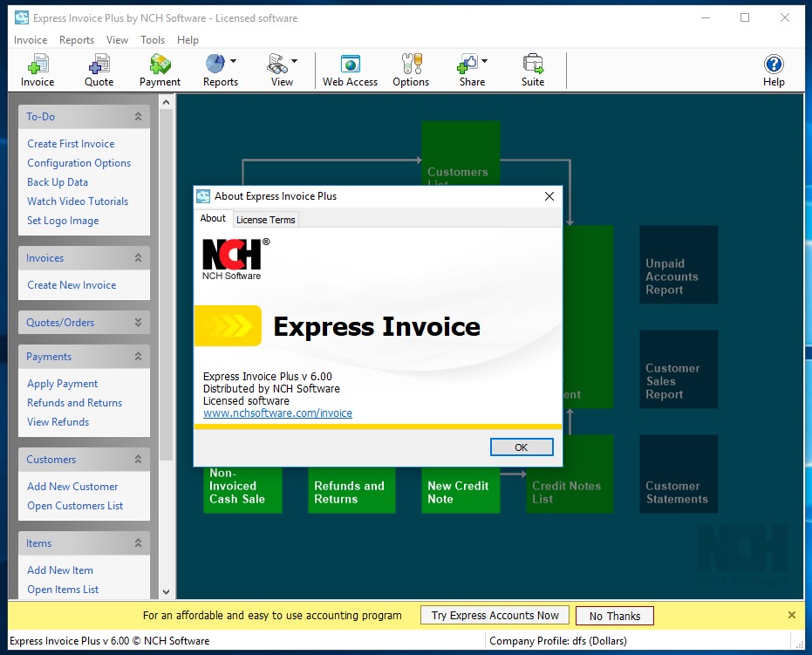Dismiss the yellow promotion bar
Image resolution: width=812 pixels, height=655 pixels.
(792, 615)
